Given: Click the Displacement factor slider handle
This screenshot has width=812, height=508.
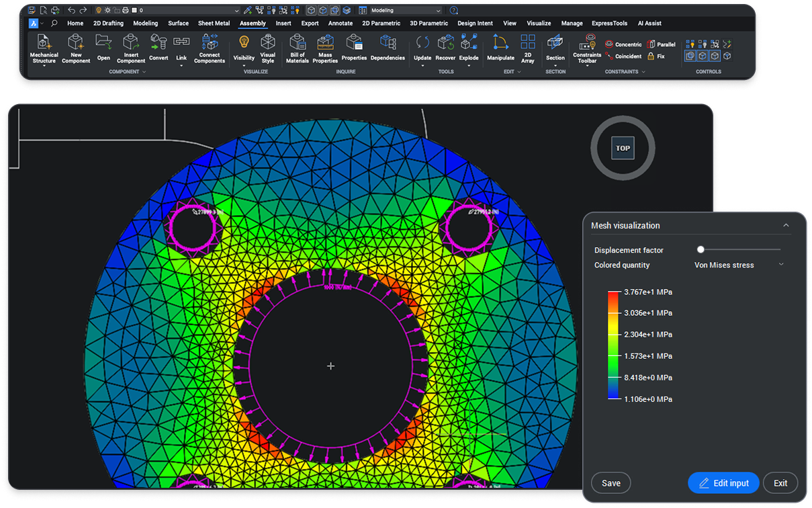Looking at the screenshot, I should point(701,250).
